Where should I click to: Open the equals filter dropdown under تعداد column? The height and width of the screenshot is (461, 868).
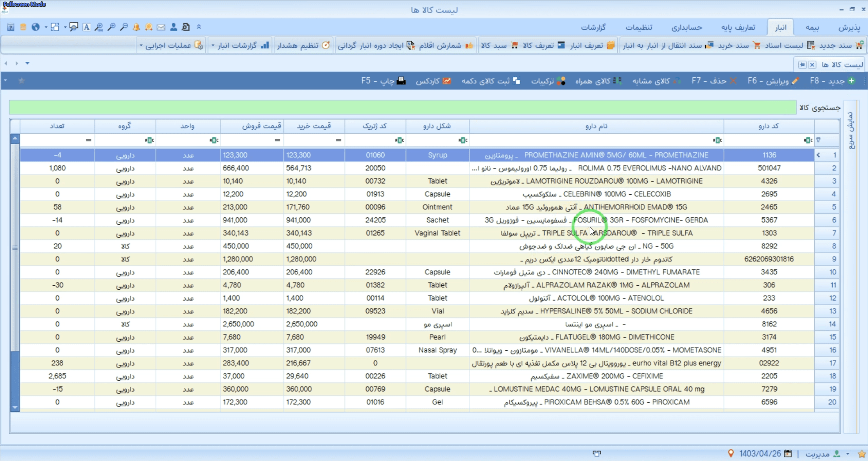[x=88, y=140]
